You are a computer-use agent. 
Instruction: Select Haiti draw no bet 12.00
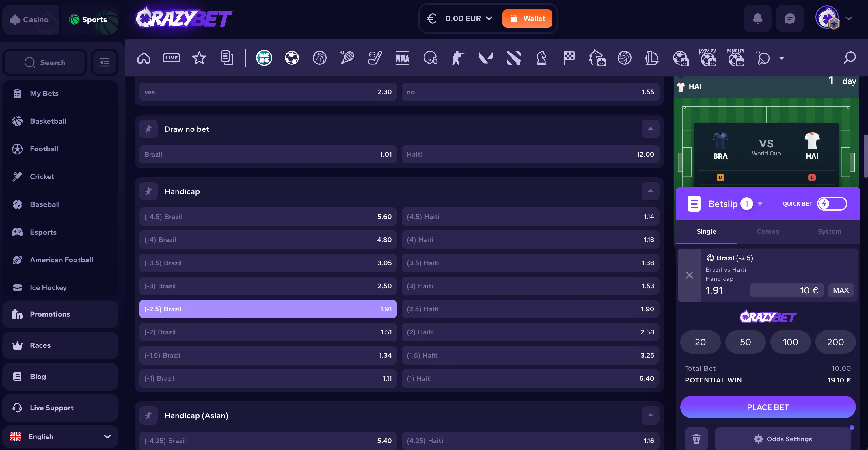pos(530,154)
